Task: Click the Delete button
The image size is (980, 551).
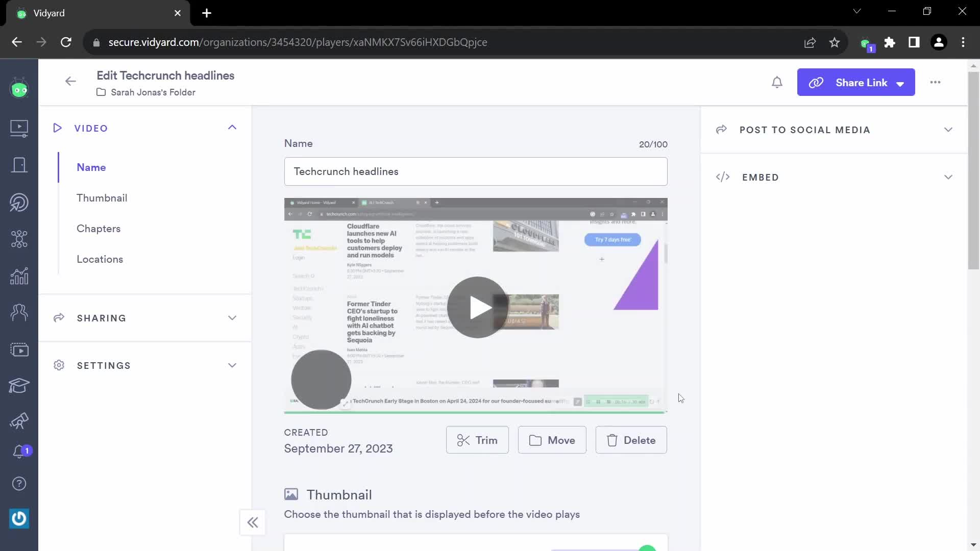Action: 631,440
